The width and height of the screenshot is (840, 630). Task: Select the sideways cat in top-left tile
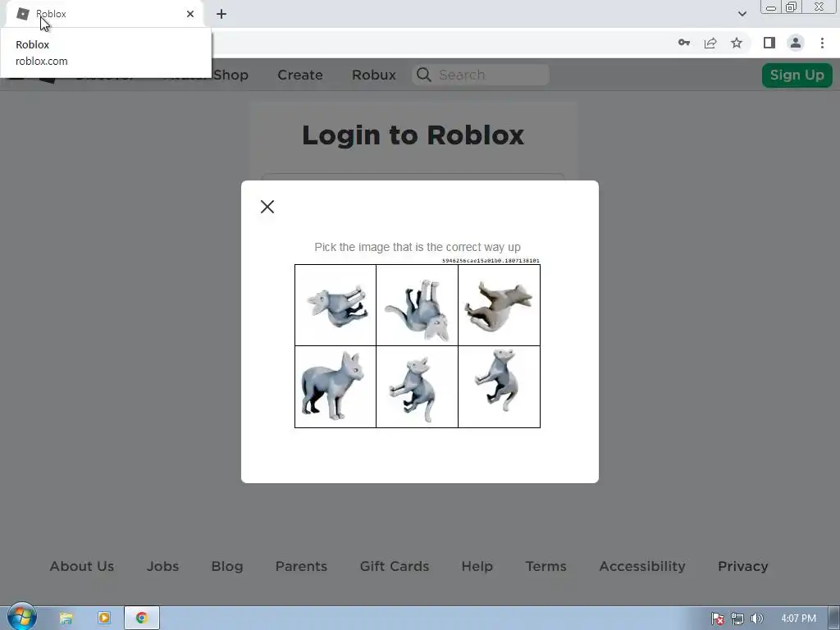click(336, 305)
